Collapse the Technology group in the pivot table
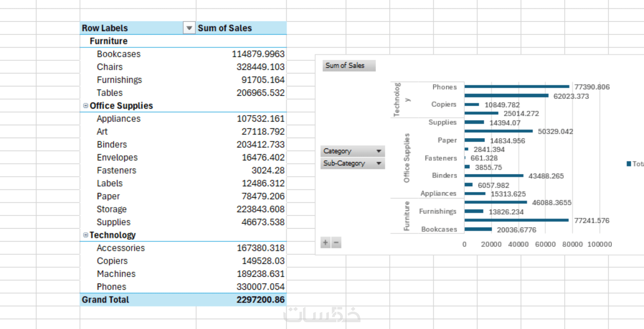This screenshot has height=329, width=644. [x=86, y=235]
